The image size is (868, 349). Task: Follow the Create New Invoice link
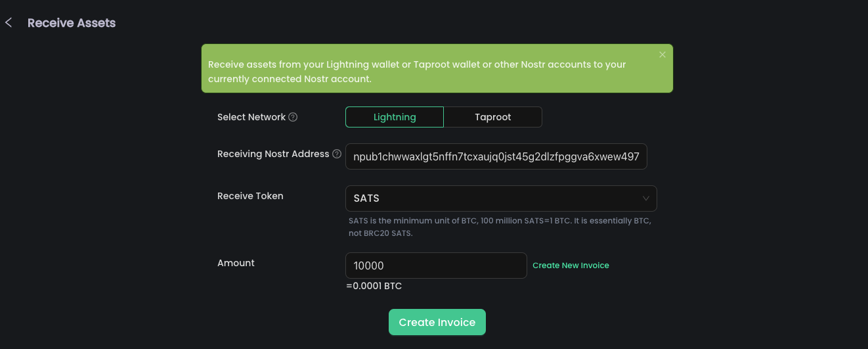point(571,266)
